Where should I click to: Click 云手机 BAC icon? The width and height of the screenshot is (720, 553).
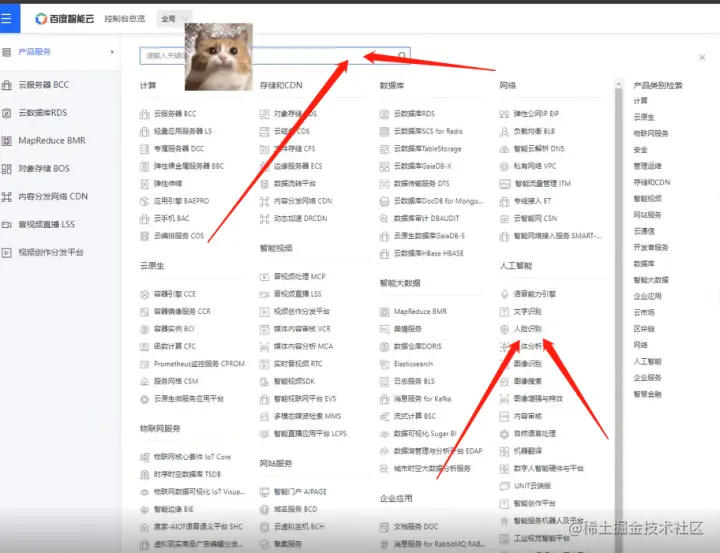tap(144, 219)
